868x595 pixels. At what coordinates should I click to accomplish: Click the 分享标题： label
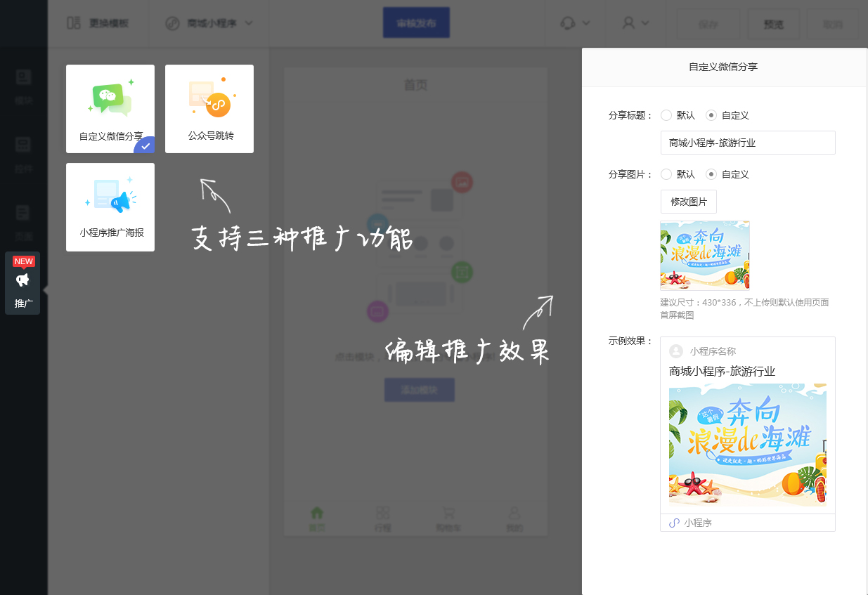pyautogui.click(x=631, y=115)
